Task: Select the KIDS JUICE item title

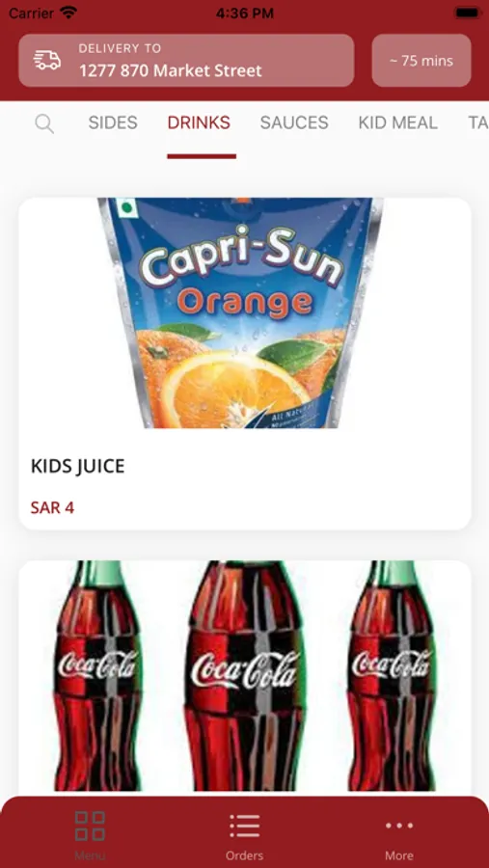Action: coord(77,466)
